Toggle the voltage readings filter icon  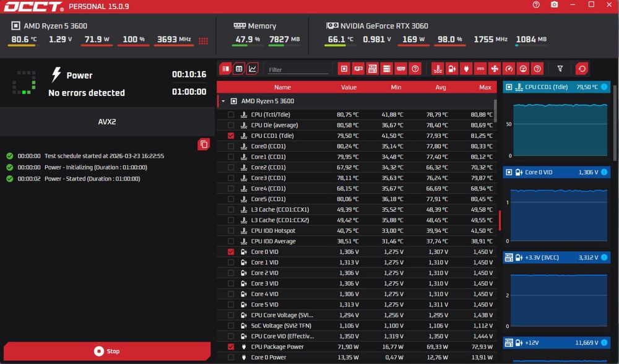coord(452,69)
